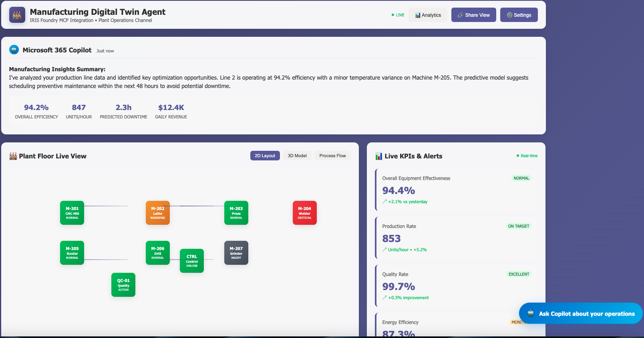Ask Copilot about your operations
Screen dimensions: 644x338
coord(581,314)
